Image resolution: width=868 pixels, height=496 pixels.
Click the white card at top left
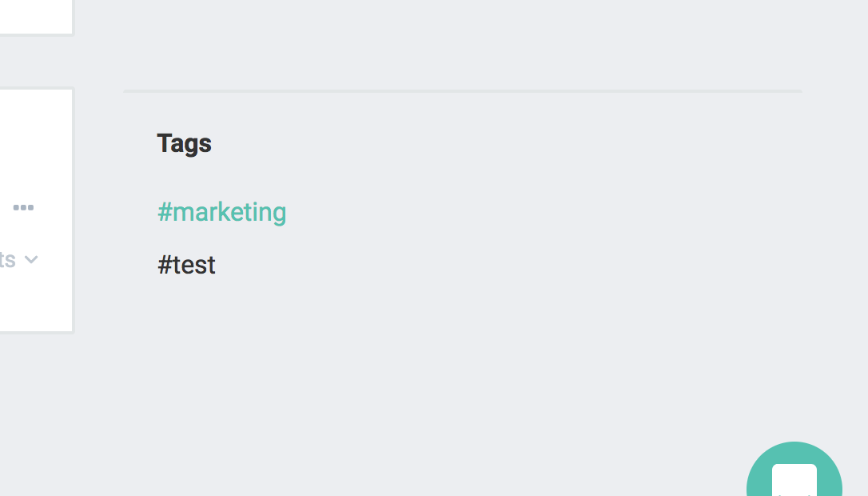click(x=36, y=17)
